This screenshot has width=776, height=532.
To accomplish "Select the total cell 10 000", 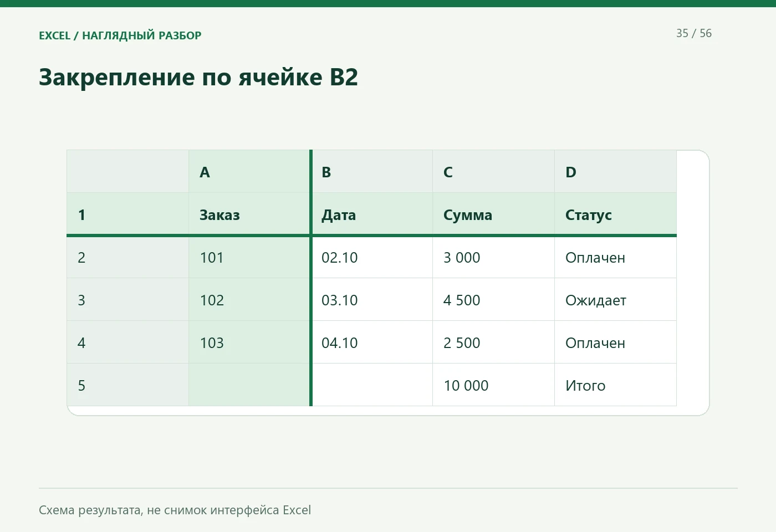I will coord(493,385).
